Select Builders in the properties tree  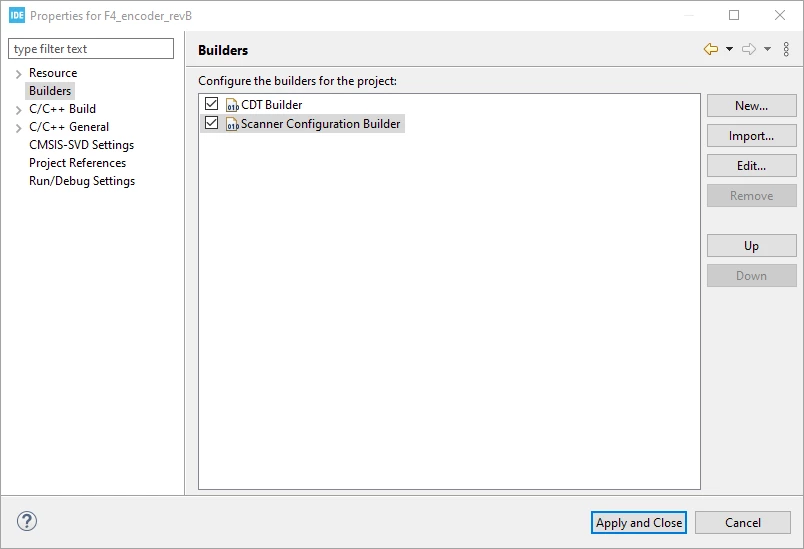point(50,91)
